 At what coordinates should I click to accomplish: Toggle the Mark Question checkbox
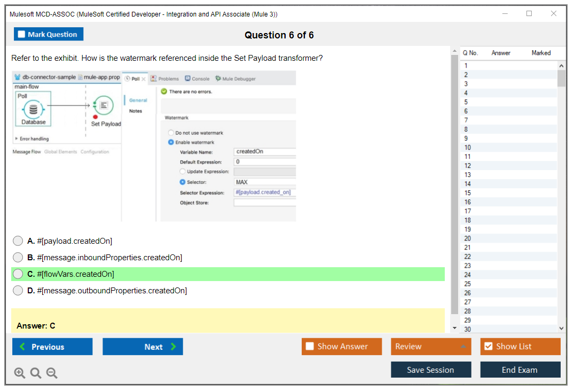click(22, 35)
